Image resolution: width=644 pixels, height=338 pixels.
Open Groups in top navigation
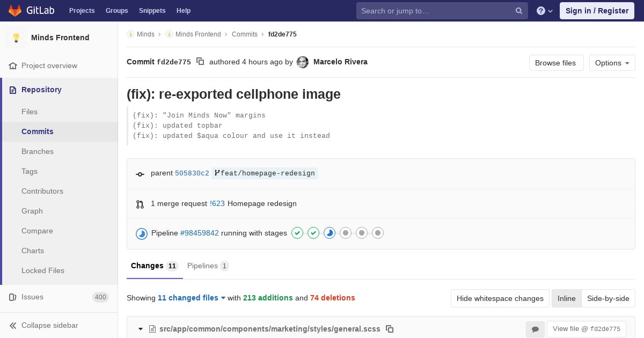116,11
